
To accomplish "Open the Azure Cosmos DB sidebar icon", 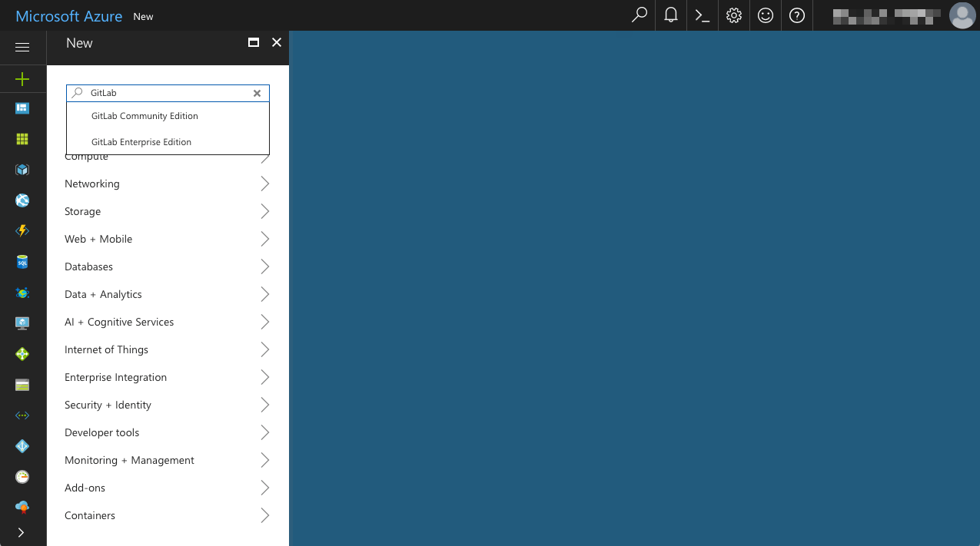I will 22,292.
